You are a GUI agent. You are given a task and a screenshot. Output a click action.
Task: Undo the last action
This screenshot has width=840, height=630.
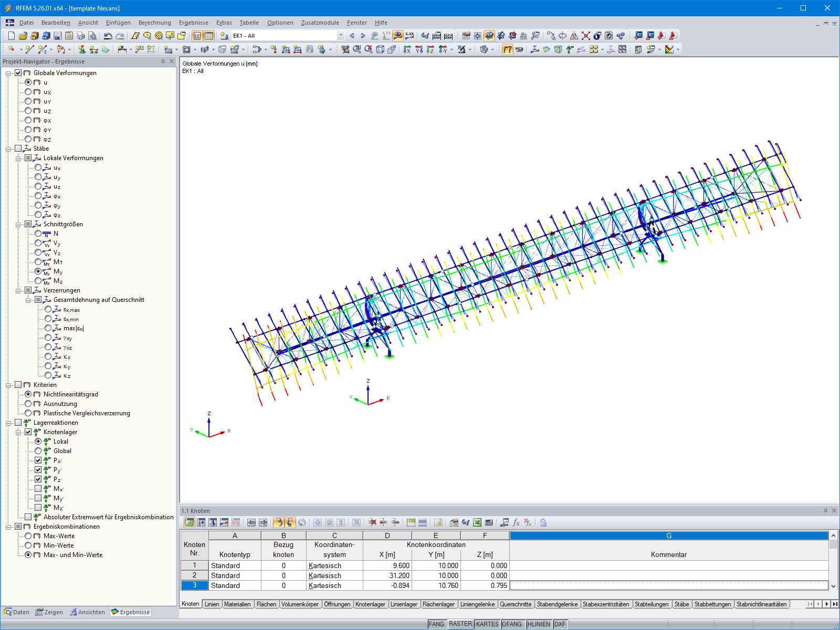108,35
